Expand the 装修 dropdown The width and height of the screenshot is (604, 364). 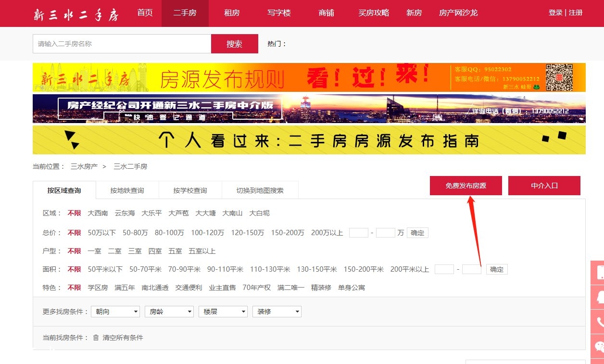[x=277, y=312]
